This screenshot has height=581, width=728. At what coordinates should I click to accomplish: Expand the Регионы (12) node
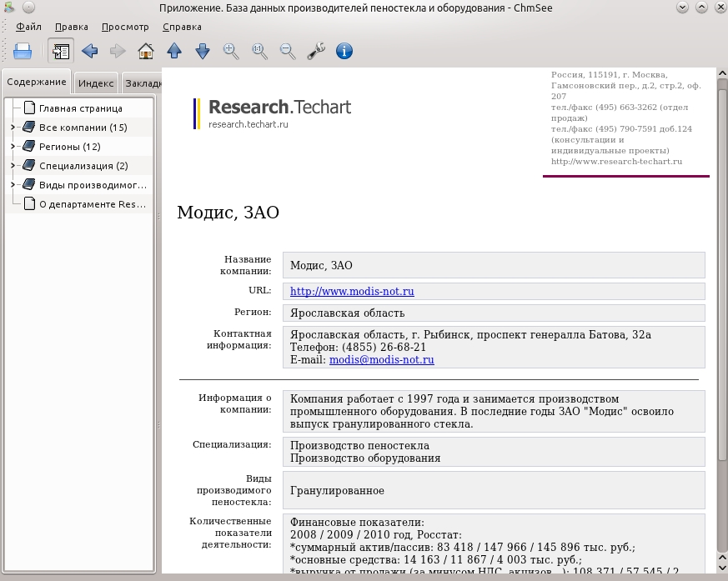[x=13, y=146]
